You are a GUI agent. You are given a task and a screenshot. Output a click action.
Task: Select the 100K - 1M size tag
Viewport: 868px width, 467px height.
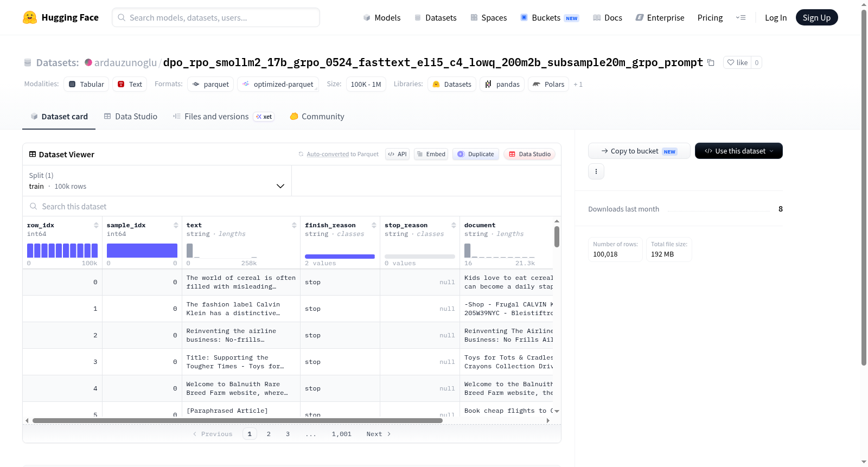pos(366,84)
